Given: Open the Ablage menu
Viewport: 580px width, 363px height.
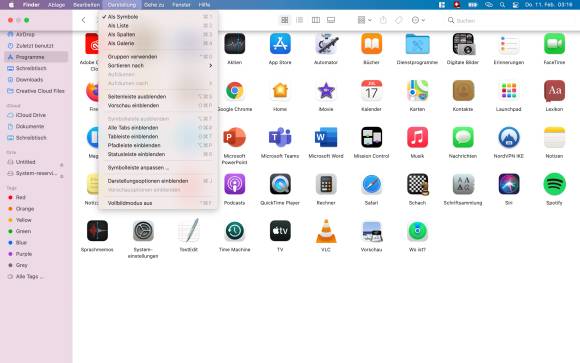Looking at the screenshot, I should tap(57, 5).
